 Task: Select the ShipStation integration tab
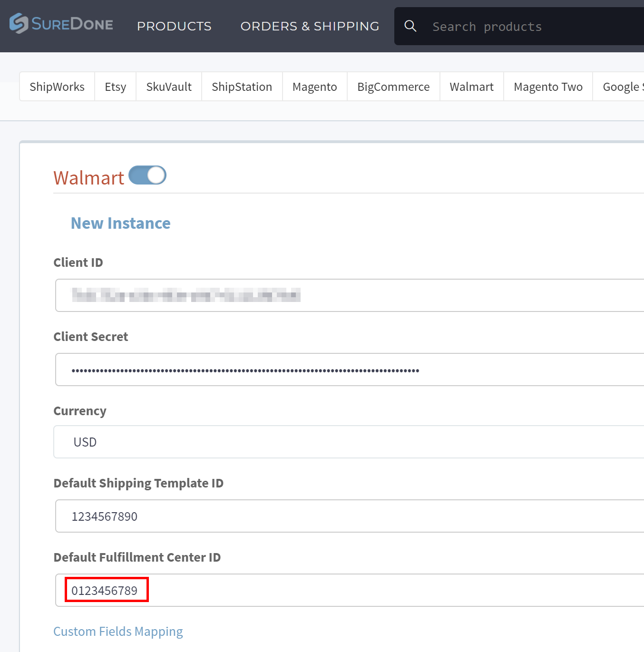click(x=242, y=86)
